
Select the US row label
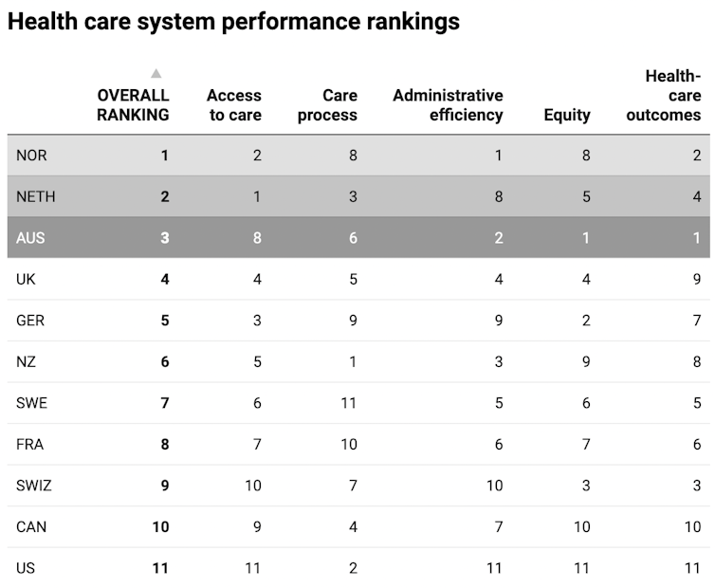coord(26,568)
